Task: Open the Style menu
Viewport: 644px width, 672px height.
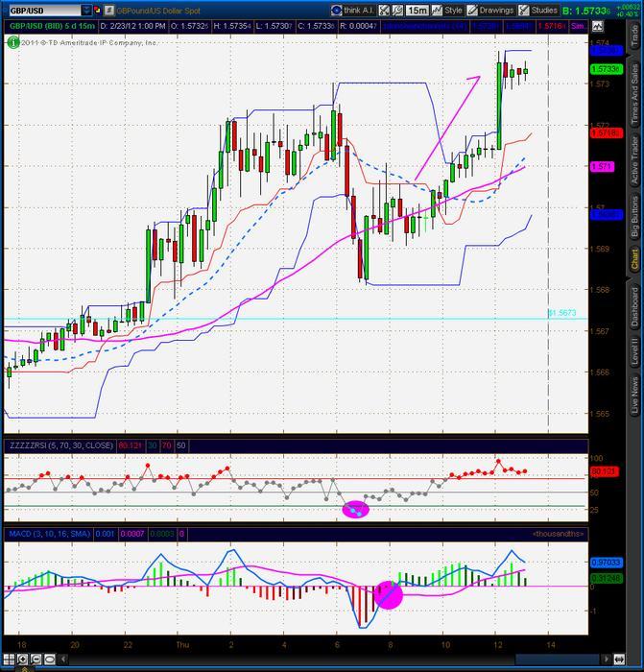Action: click(447, 10)
